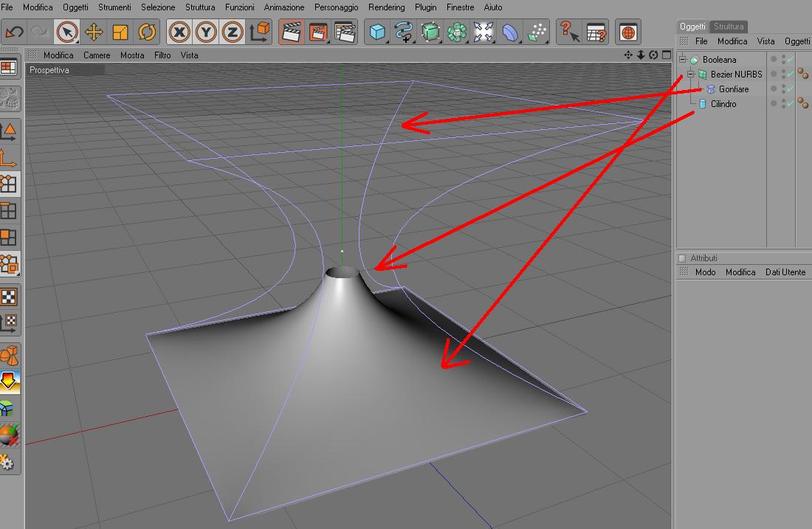
Task: Activate the Move tool
Action: [94, 32]
